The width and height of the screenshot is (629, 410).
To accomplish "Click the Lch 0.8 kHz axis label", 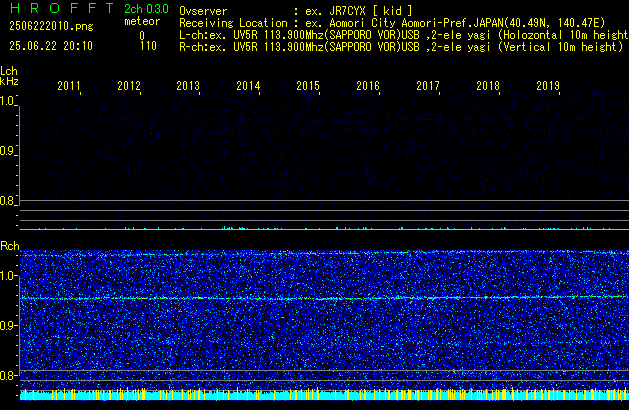I will 8,201.
